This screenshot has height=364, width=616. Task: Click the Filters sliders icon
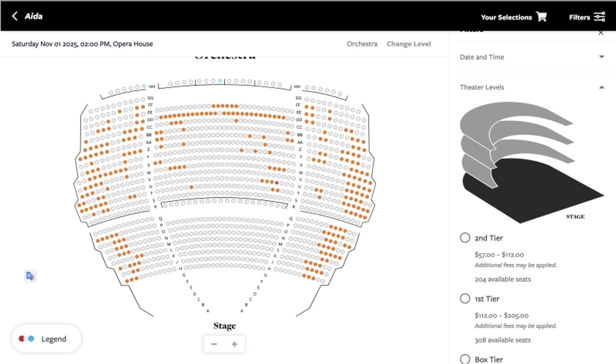pyautogui.click(x=599, y=16)
